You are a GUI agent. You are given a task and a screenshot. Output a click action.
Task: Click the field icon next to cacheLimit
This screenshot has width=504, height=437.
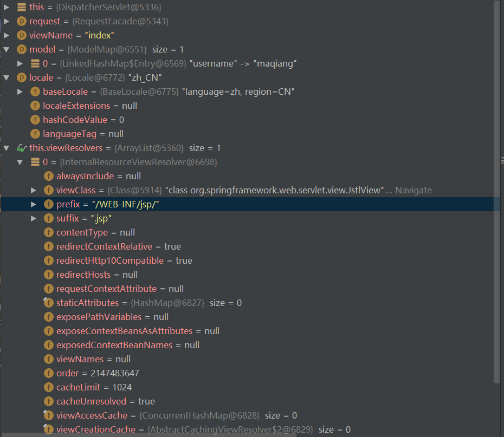point(49,387)
